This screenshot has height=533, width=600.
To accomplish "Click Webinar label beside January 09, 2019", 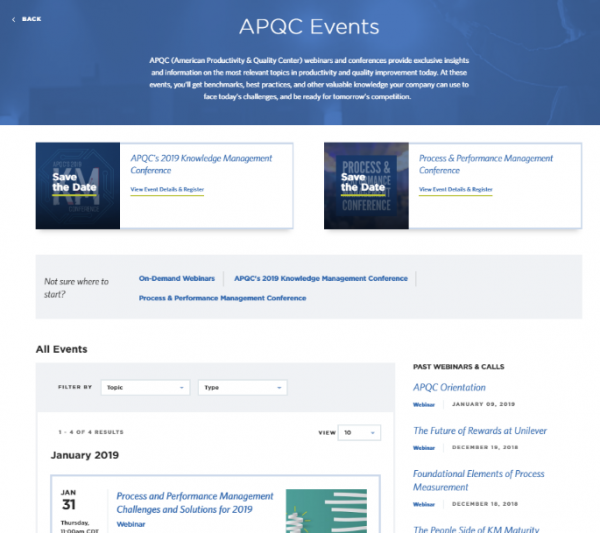I will click(424, 404).
